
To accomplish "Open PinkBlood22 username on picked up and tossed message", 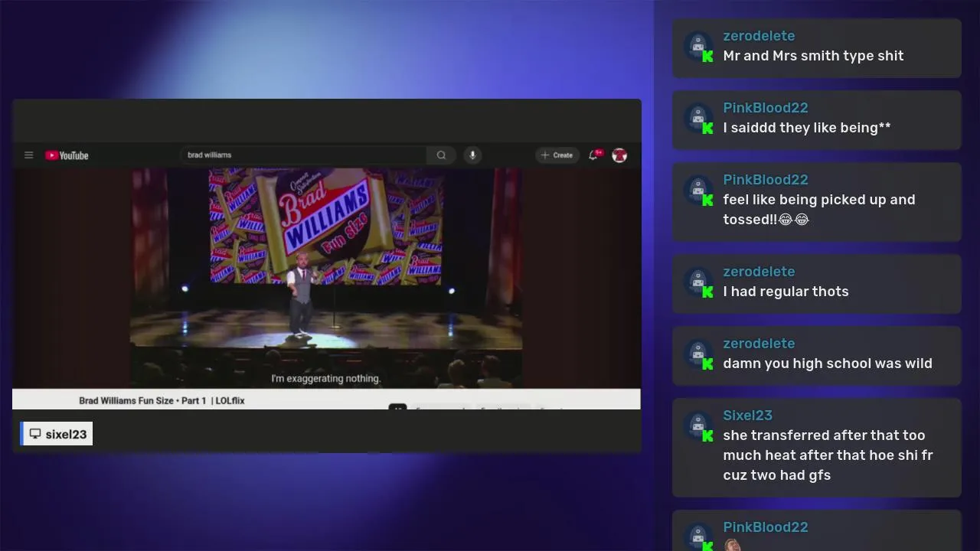I will tap(766, 180).
